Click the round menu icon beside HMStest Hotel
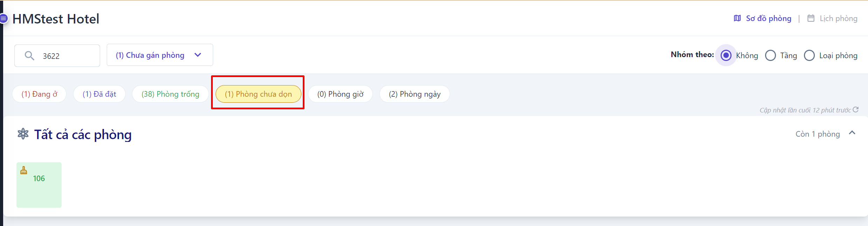This screenshot has width=868, height=226. [x=3, y=18]
